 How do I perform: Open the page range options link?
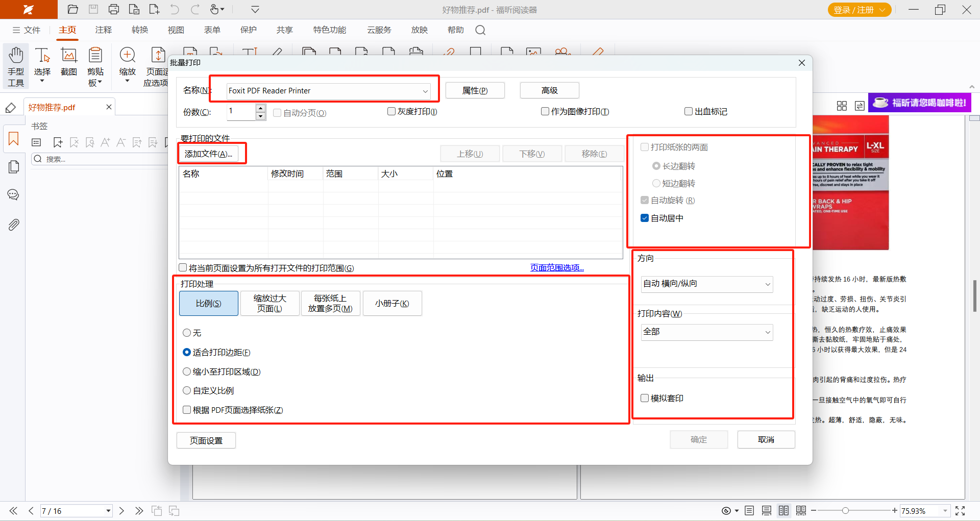tap(557, 267)
